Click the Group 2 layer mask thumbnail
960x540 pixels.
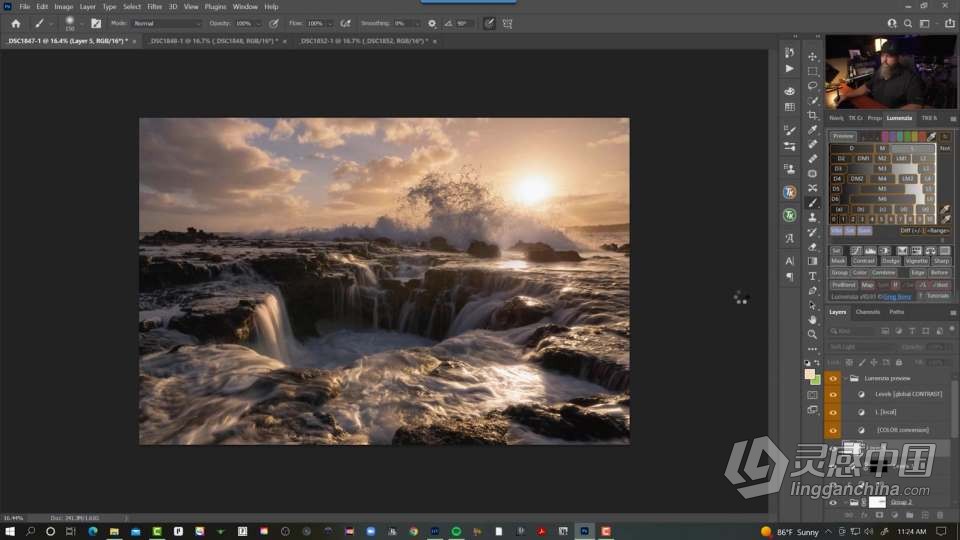click(877, 503)
